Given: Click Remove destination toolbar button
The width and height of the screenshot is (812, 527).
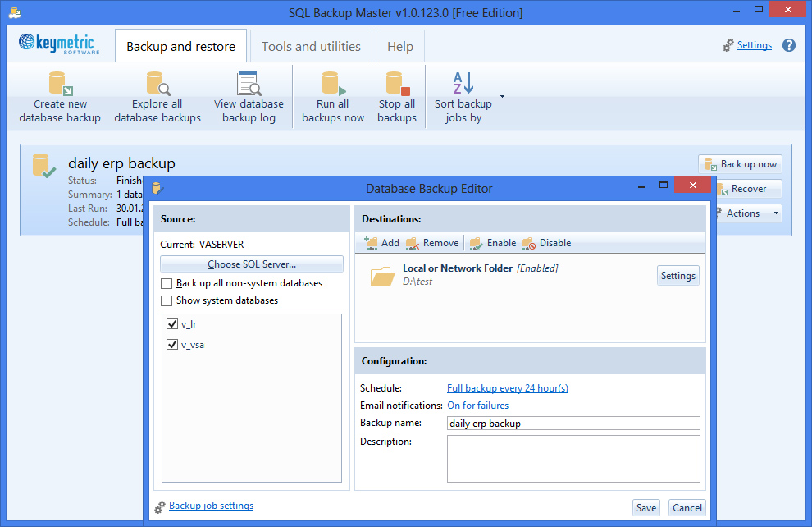Looking at the screenshot, I should click(x=432, y=243).
